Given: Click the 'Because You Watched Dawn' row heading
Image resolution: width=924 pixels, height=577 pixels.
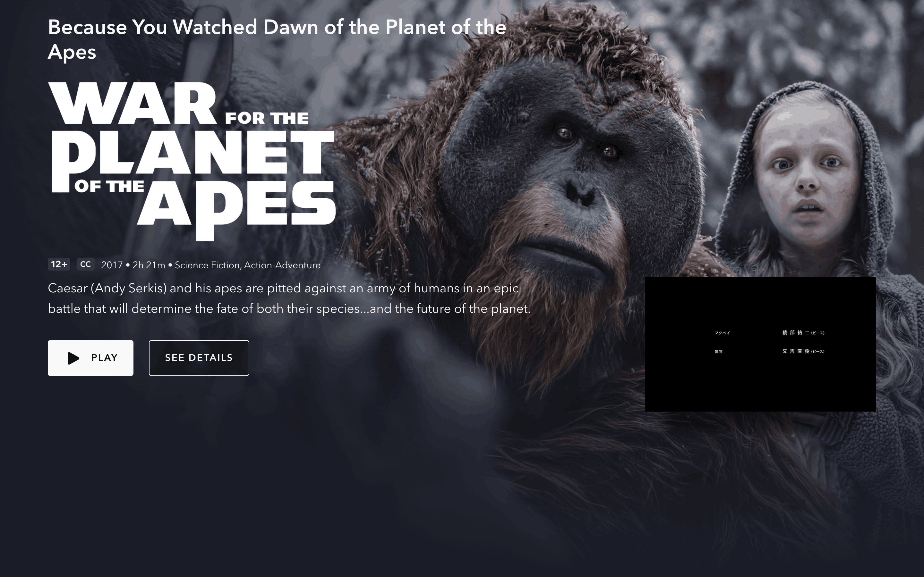Looking at the screenshot, I should point(277,39).
